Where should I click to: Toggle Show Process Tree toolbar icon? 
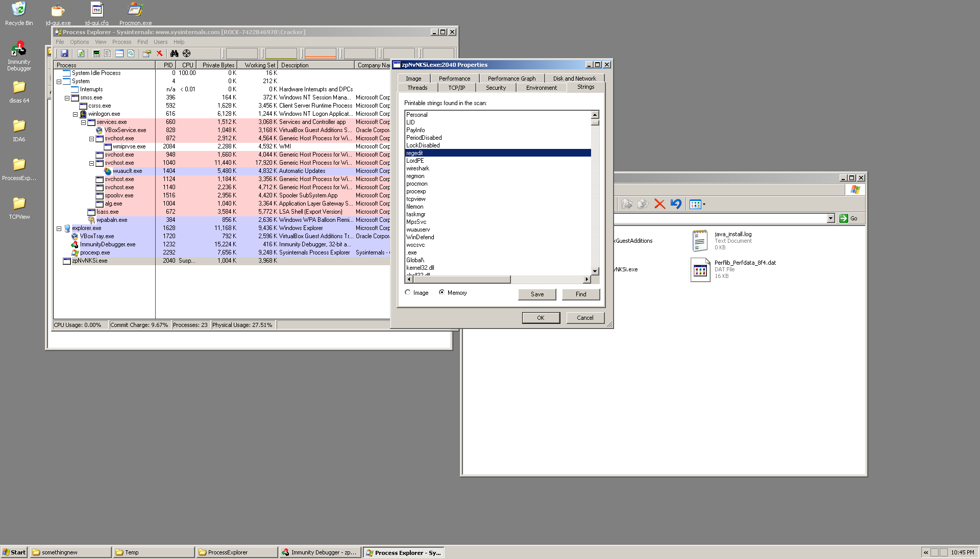tap(108, 53)
